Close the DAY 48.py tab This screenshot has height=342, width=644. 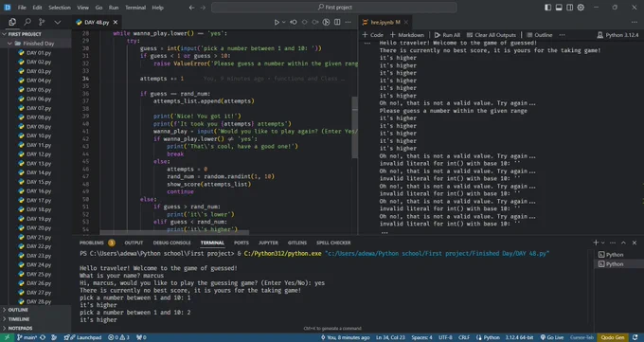coord(116,22)
